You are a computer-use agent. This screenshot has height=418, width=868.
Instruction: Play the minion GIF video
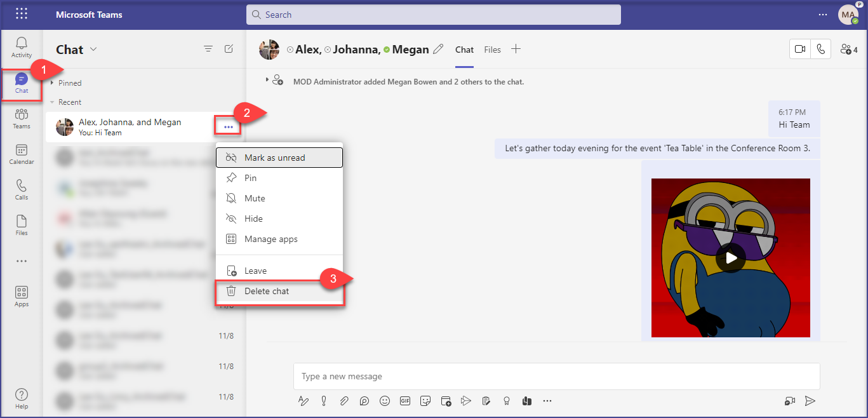pos(731,258)
